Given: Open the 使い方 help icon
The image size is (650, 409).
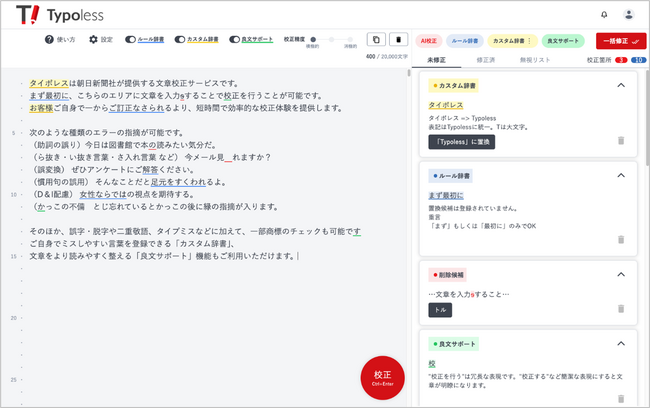Looking at the screenshot, I should [49, 40].
